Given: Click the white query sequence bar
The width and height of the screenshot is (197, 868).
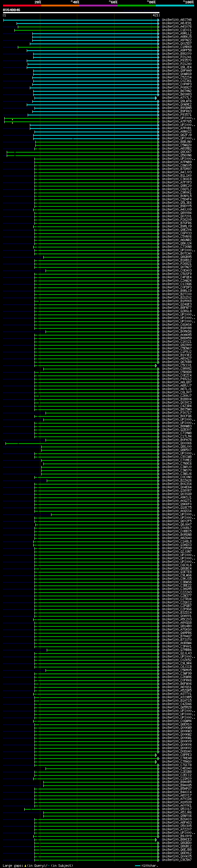Looking at the screenshot, I should point(81,12).
